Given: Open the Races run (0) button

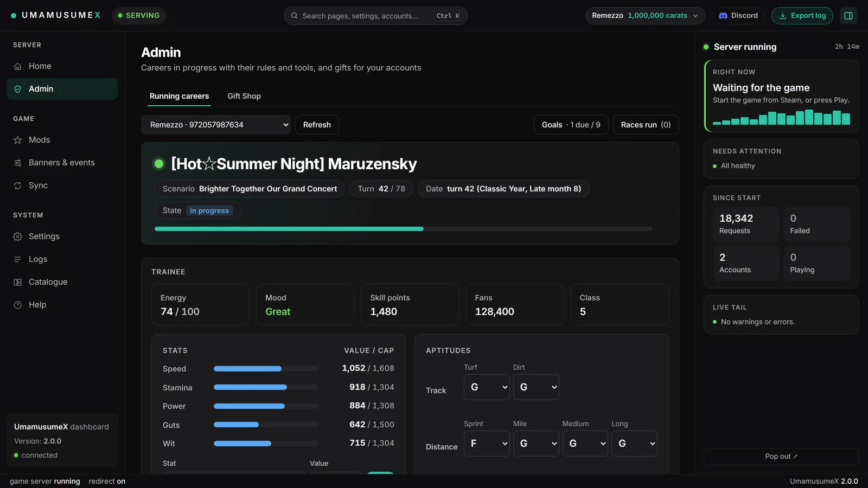Looking at the screenshot, I should [646, 125].
